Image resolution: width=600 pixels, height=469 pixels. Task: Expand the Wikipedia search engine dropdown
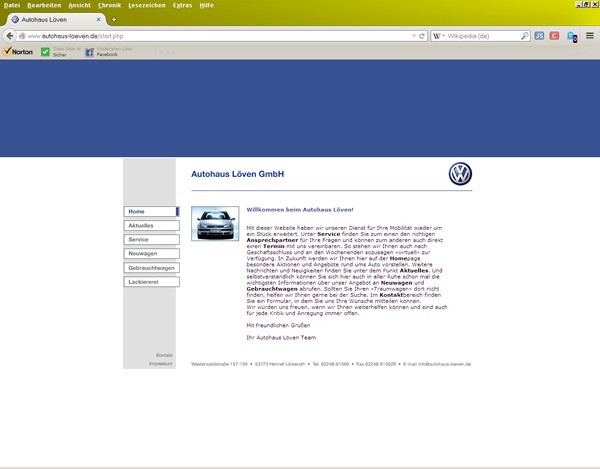pos(440,35)
